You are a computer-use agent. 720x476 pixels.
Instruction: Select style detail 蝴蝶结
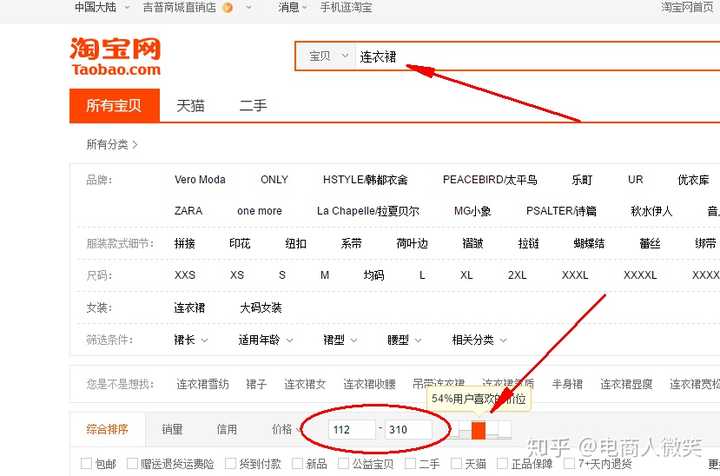click(589, 243)
